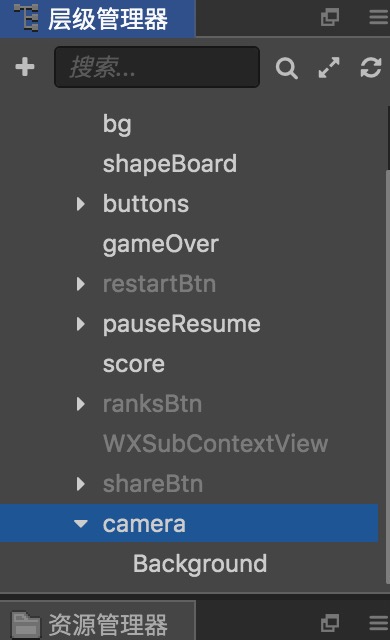Expand the restartBtn node
390x640 pixels.
[x=81, y=284]
